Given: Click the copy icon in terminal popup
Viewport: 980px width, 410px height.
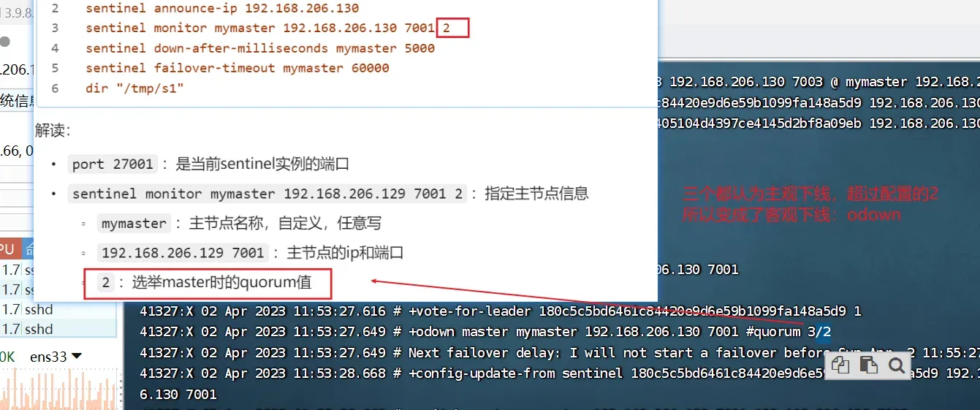Looking at the screenshot, I should pyautogui.click(x=841, y=365).
